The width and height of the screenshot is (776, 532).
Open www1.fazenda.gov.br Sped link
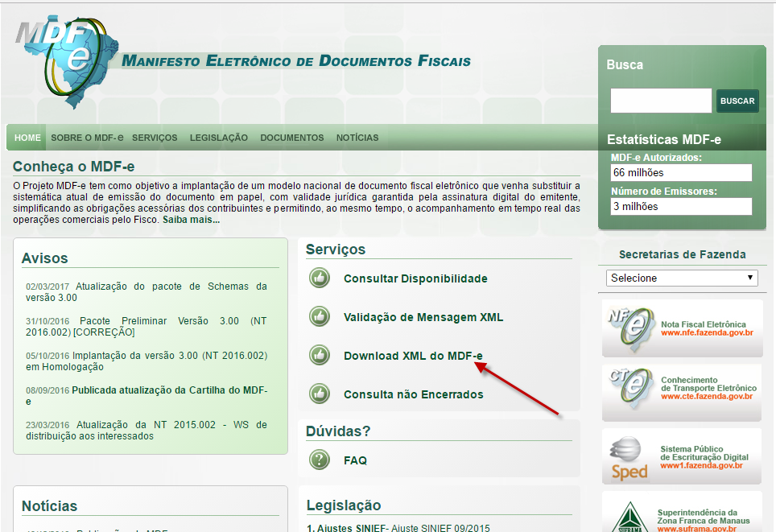pos(702,466)
